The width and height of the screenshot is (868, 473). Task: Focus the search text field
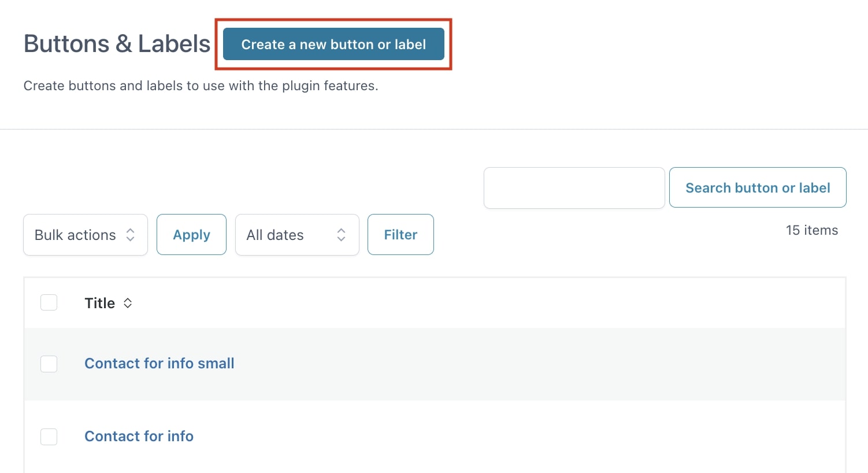pos(574,188)
